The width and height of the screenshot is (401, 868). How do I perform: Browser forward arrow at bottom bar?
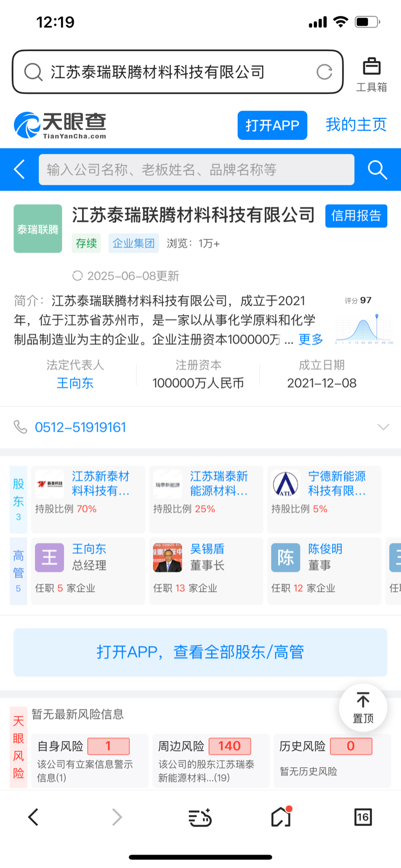117,817
